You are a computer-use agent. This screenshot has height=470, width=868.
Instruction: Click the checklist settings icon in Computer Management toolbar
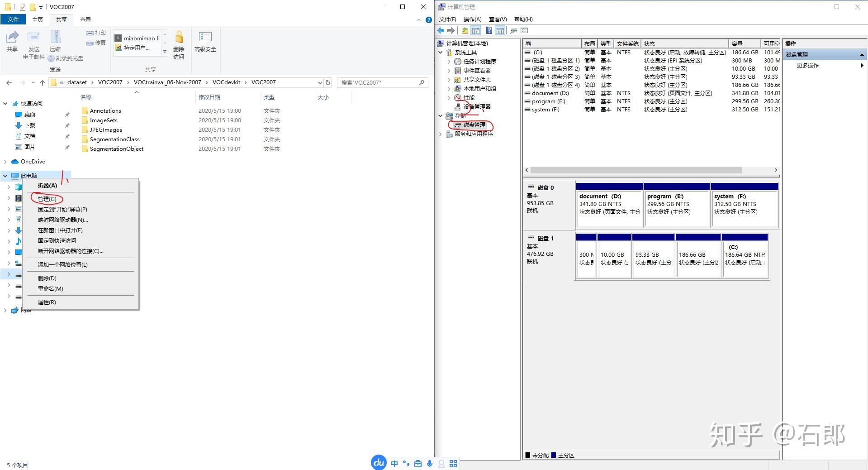[524, 31]
